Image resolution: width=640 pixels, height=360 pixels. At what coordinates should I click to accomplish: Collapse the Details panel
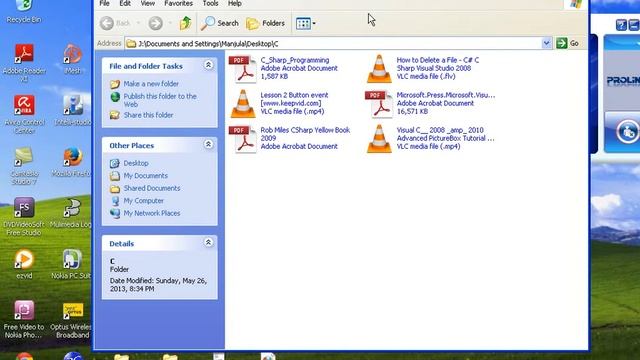pyautogui.click(x=208, y=242)
